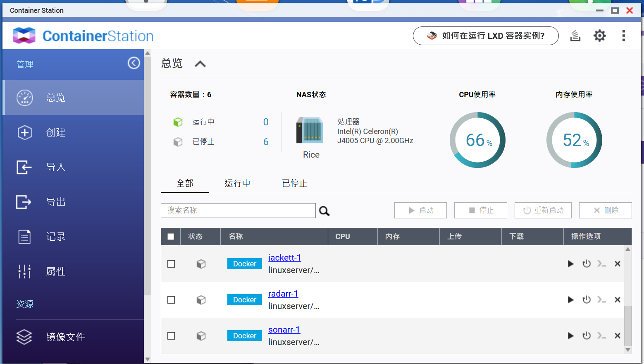
Task: Sort by the 名称 column header
Action: (274, 237)
